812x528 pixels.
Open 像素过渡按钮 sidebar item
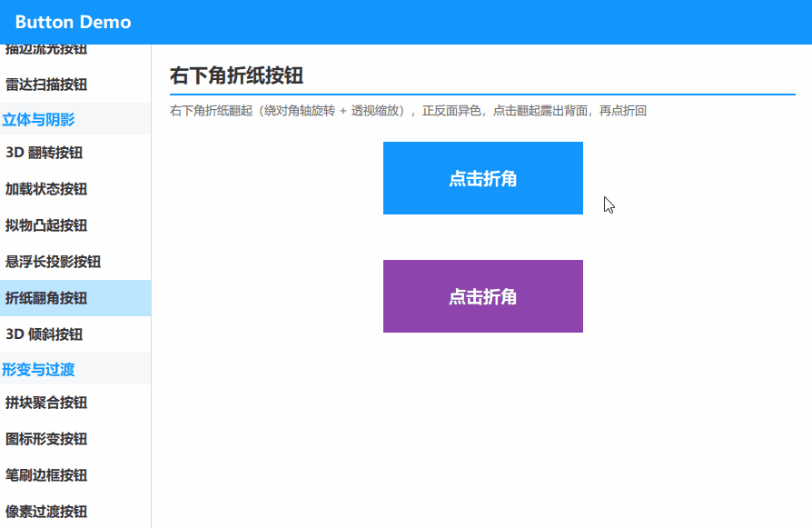75,511
